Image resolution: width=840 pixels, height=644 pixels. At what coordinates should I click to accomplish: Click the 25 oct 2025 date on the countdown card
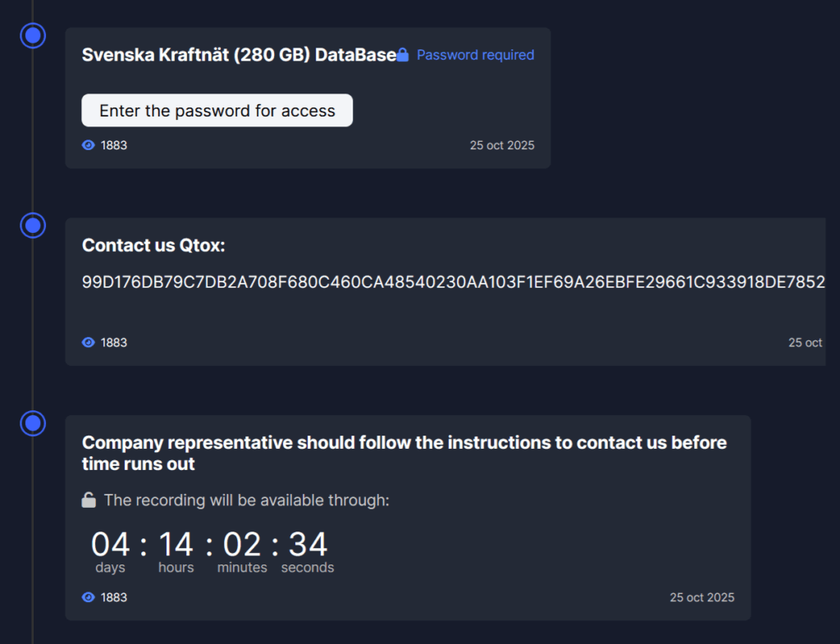coord(701,597)
